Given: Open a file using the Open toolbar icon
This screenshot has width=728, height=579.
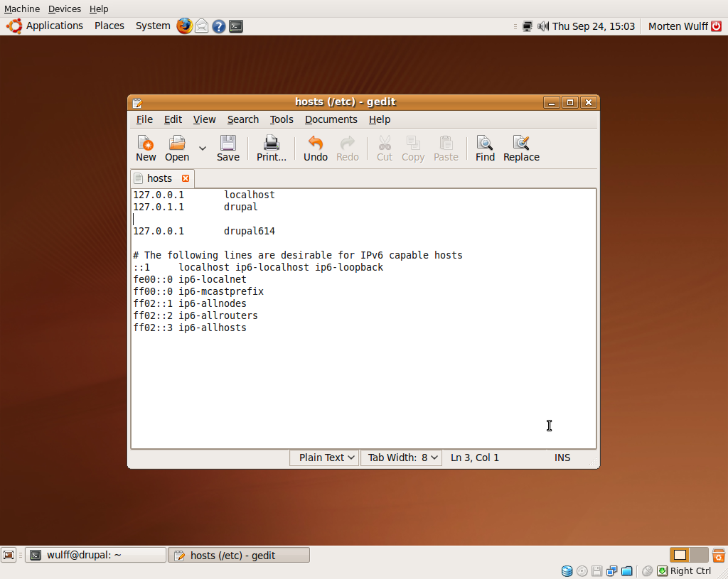Looking at the screenshot, I should point(177,148).
